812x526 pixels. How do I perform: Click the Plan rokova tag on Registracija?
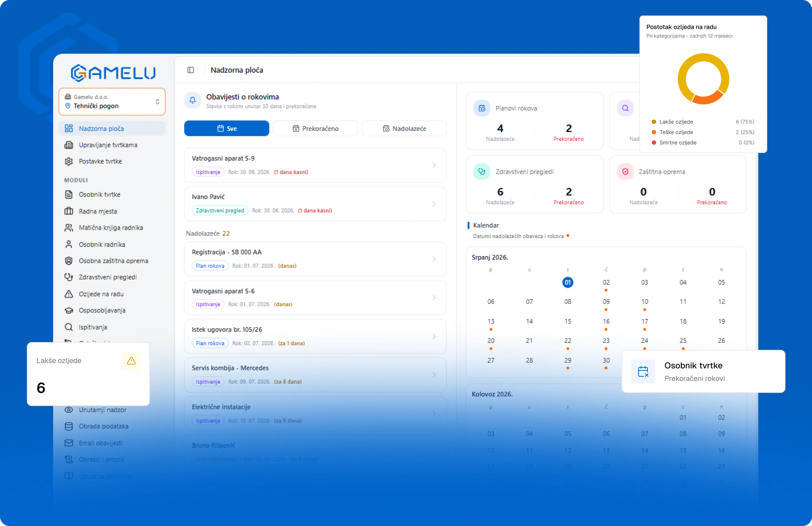[210, 266]
